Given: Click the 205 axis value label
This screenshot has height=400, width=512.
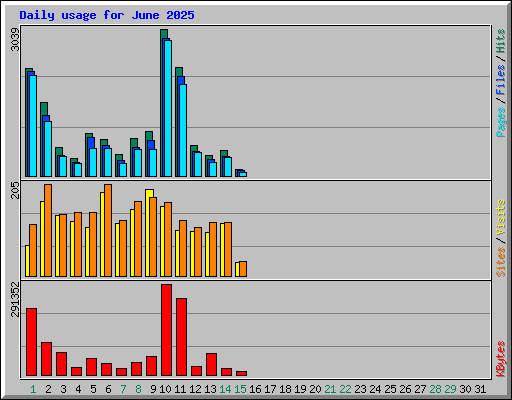Looking at the screenshot, I should [x=15, y=190].
